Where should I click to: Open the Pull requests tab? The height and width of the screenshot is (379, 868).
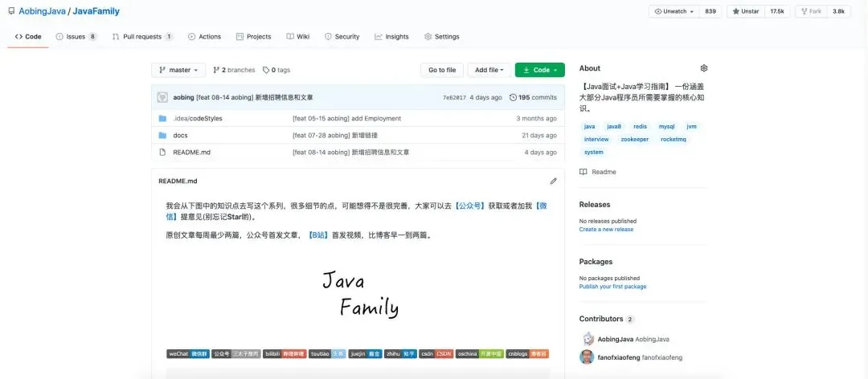[x=142, y=36]
